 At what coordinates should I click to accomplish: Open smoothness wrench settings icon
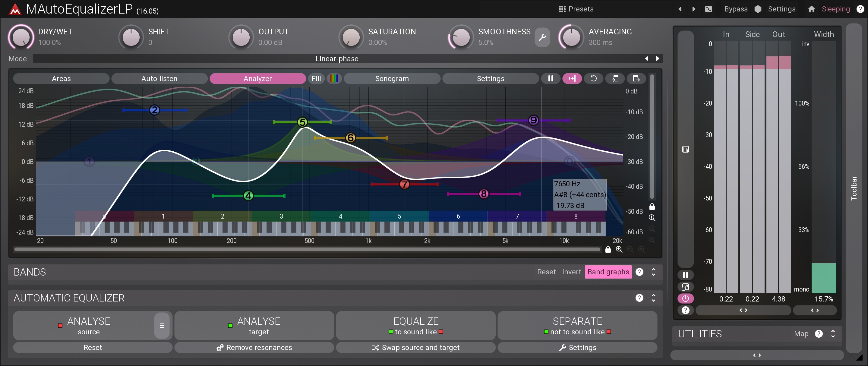pos(542,37)
